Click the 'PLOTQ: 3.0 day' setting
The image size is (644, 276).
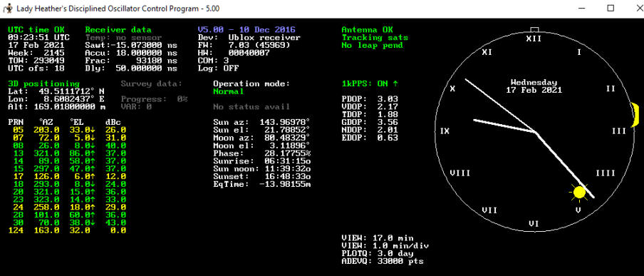[378, 254]
